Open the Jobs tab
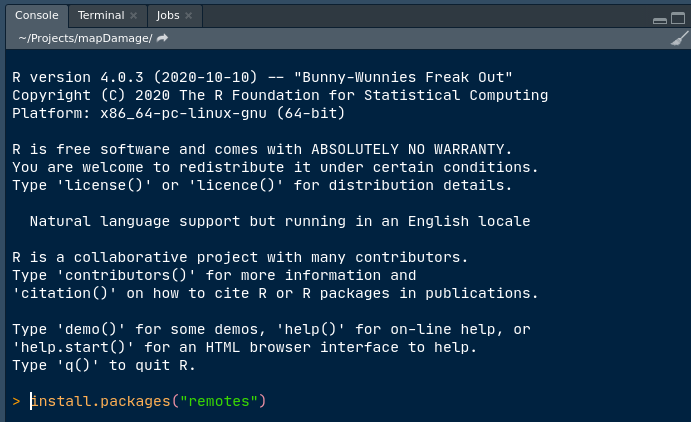The width and height of the screenshot is (691, 422). tap(167, 16)
